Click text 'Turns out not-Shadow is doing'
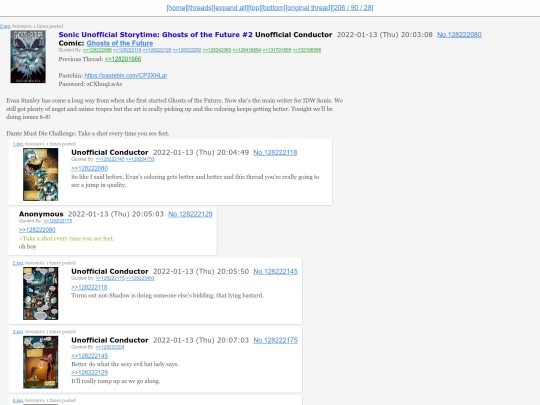Screen dimensions: 540x405 [x=167, y=295]
